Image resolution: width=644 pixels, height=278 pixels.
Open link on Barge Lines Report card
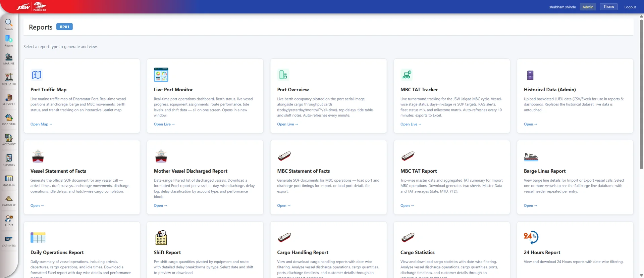531,205
